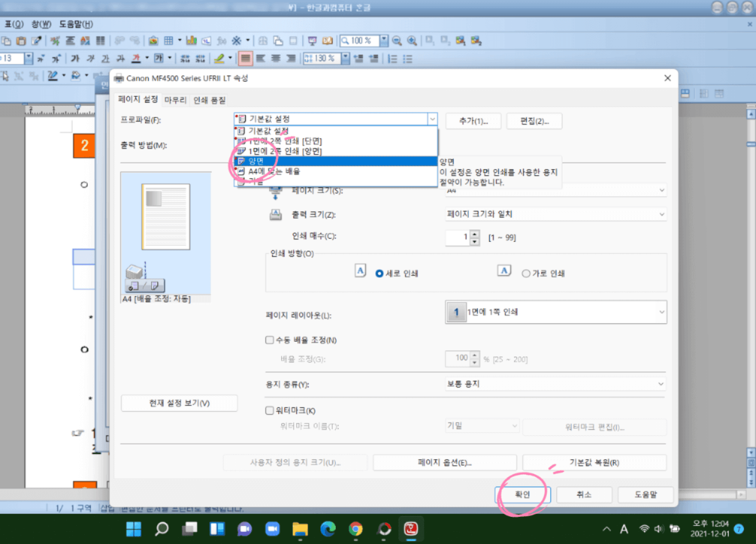Click the insert picture icon in toolbar
This screenshot has height=544, width=756.
coord(154,41)
